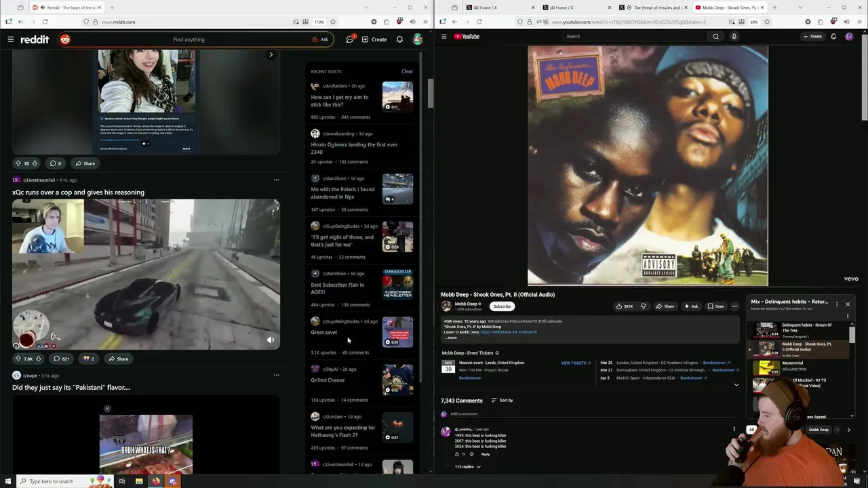The height and width of the screenshot is (488, 868).
Task: Open Reddit chat messages icon
Action: tap(350, 39)
